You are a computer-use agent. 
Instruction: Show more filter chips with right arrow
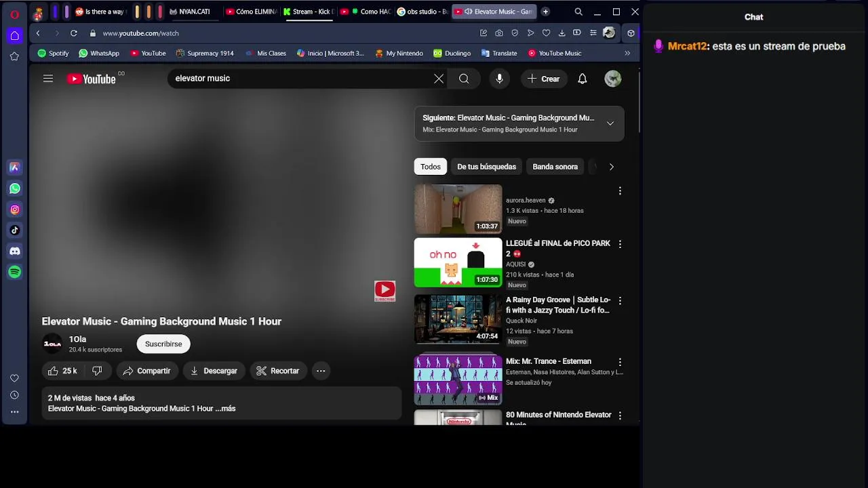pyautogui.click(x=611, y=167)
